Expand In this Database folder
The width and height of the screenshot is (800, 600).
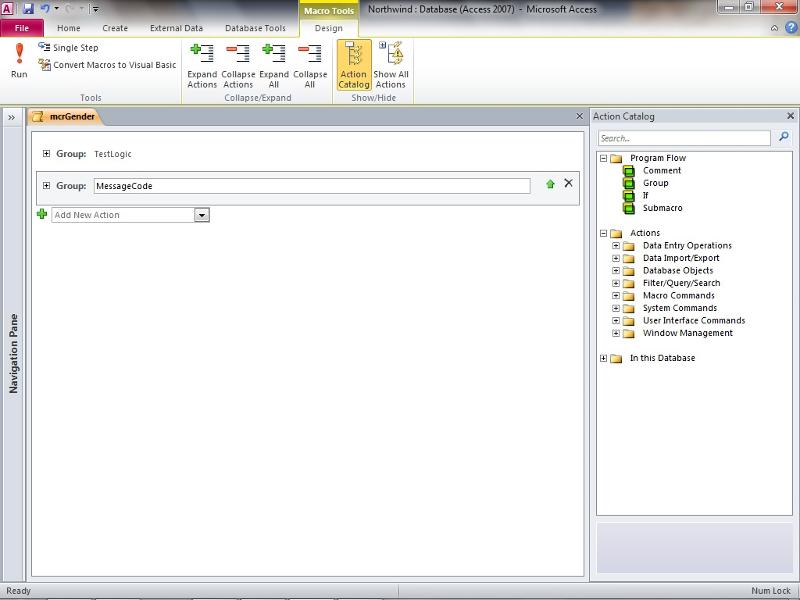click(x=604, y=358)
